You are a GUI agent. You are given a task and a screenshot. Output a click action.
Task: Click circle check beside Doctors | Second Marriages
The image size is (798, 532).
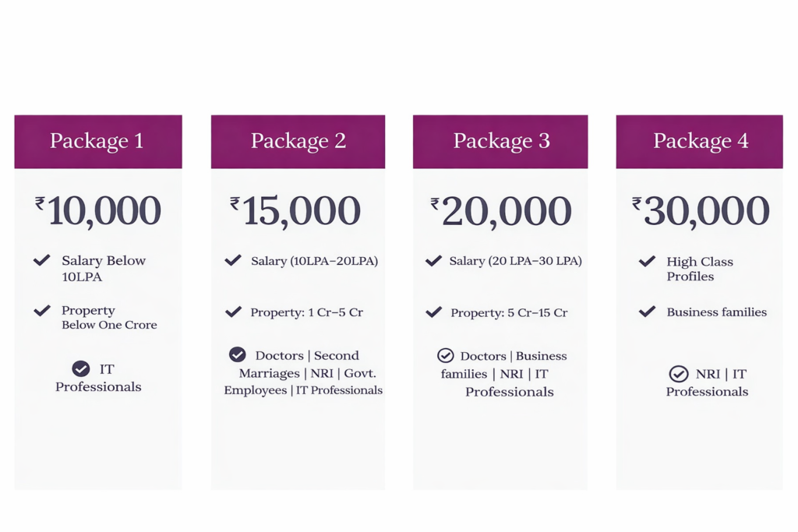(x=237, y=355)
